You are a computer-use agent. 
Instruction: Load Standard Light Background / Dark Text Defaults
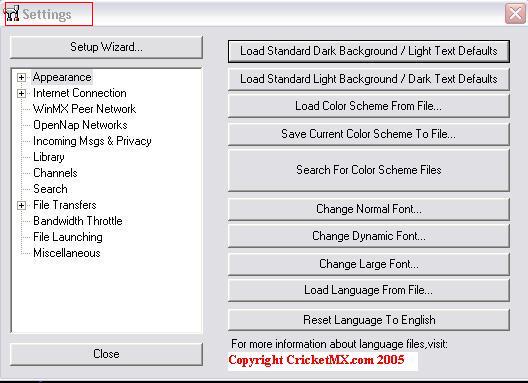[x=369, y=79]
